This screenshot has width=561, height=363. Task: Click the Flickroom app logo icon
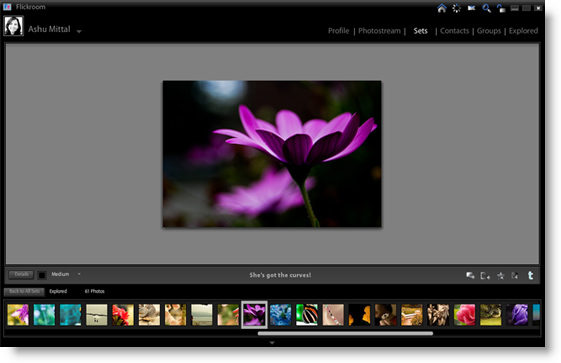[7, 7]
